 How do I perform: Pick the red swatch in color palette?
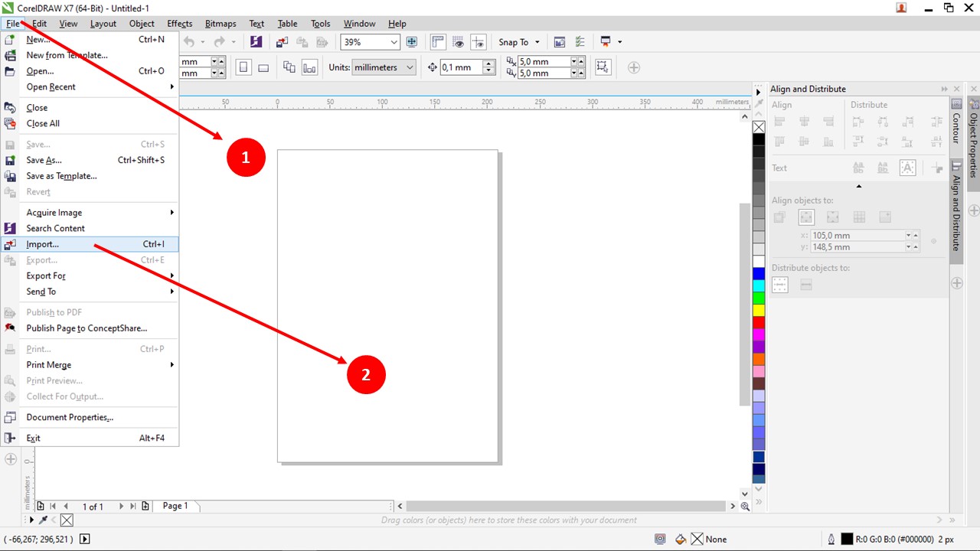click(759, 323)
